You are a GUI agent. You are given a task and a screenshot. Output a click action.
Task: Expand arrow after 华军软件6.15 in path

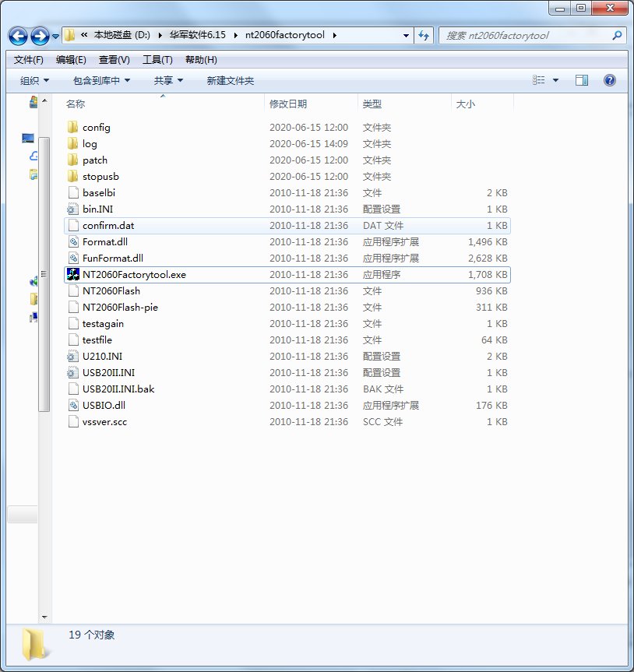coord(235,36)
